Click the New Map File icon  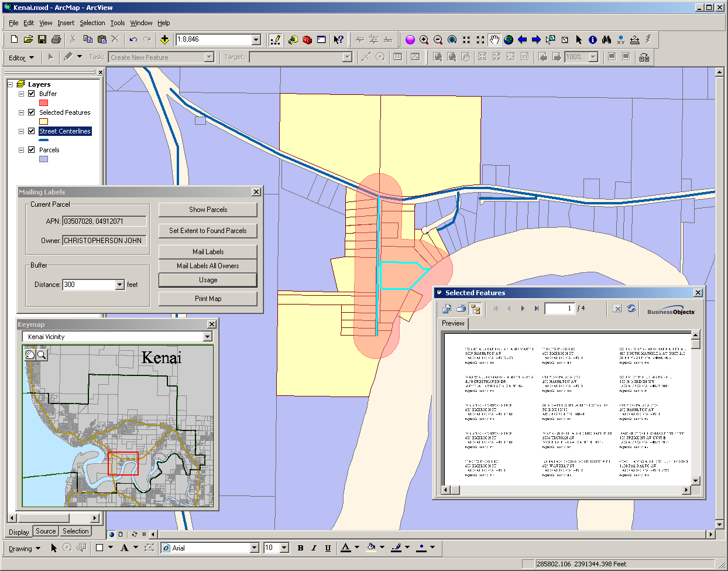(14, 39)
